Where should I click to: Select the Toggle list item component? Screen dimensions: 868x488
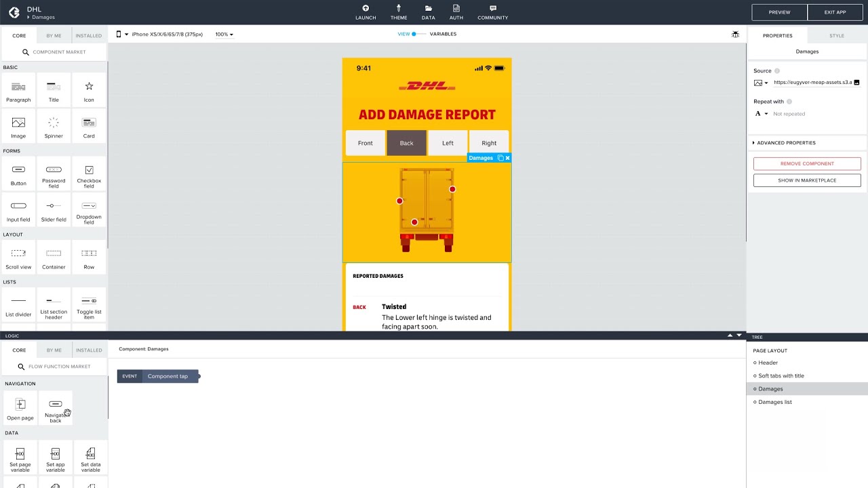pyautogui.click(x=89, y=305)
